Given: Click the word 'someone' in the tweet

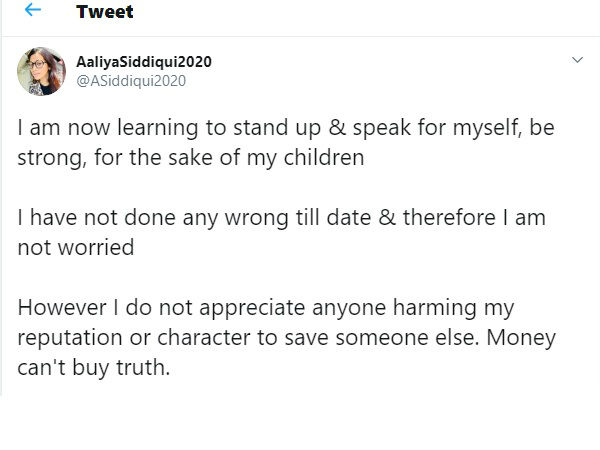Looking at the screenshot, I should [x=382, y=338].
